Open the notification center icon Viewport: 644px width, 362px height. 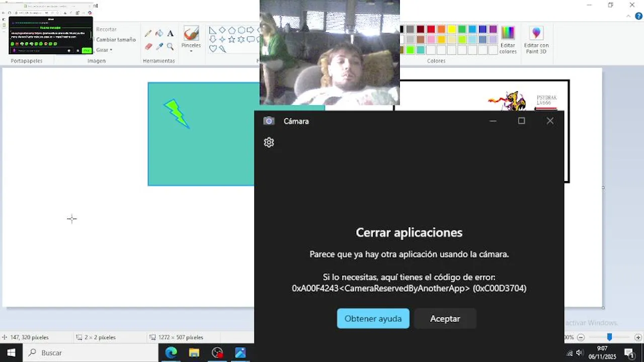tap(629, 353)
